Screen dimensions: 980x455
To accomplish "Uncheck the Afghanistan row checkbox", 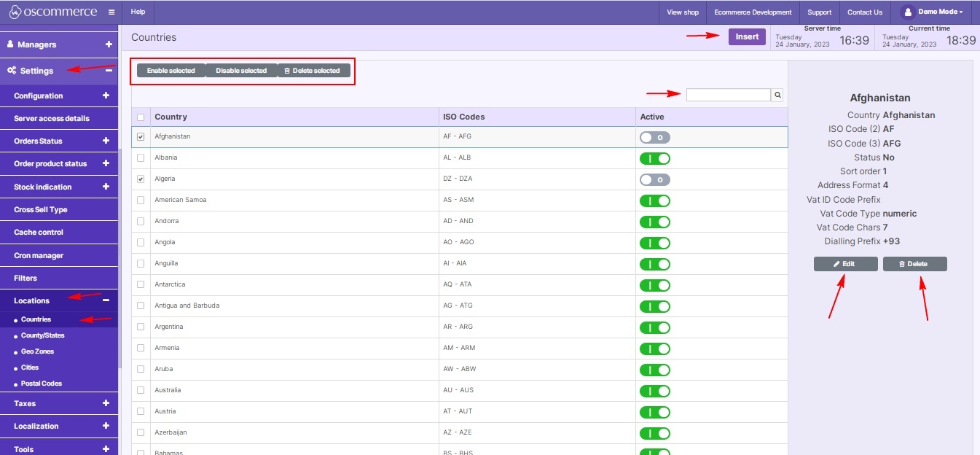I will [141, 136].
